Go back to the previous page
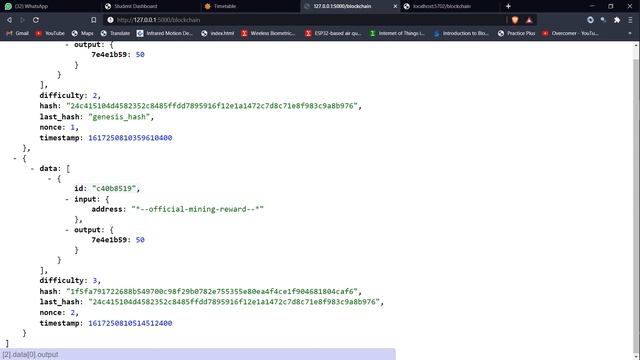This screenshot has width=640, height=360. point(9,20)
